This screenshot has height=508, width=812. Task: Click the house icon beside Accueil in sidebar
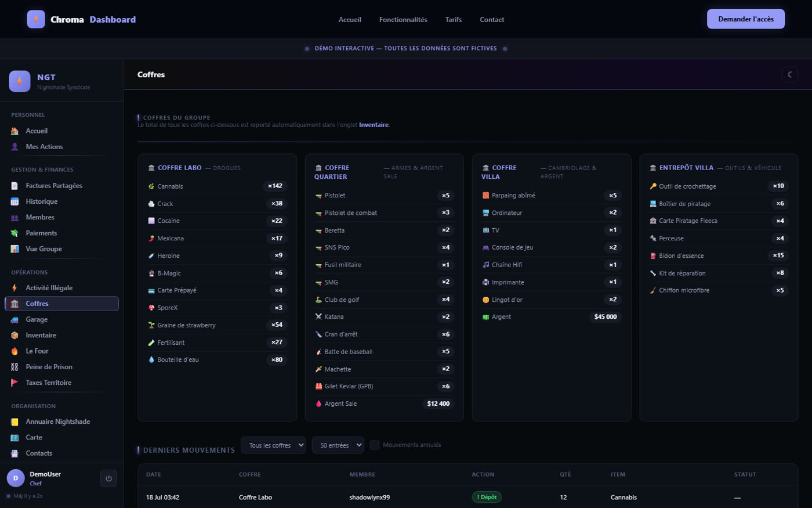[x=14, y=131]
